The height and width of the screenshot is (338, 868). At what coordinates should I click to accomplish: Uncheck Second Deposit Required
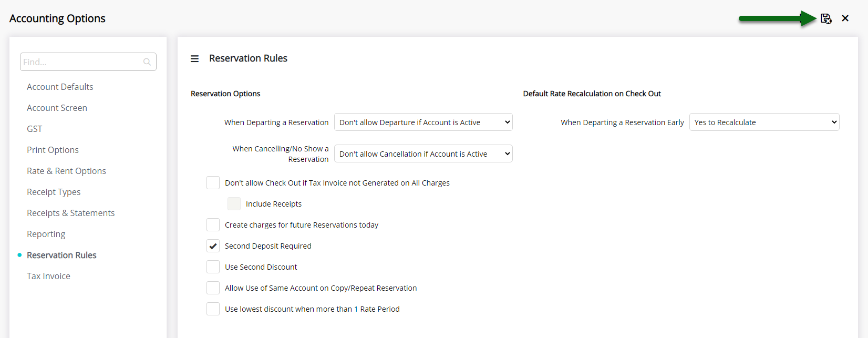(x=213, y=245)
